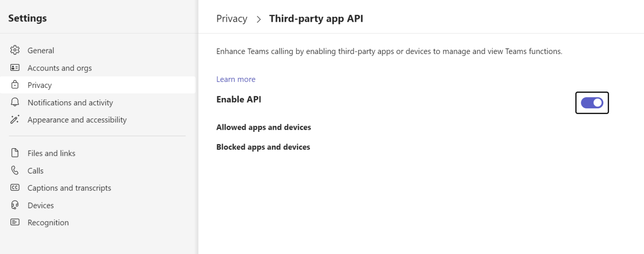Screen dimensions: 644x254
Task: Click the Allowed apps and devices heading
Action: tap(264, 127)
